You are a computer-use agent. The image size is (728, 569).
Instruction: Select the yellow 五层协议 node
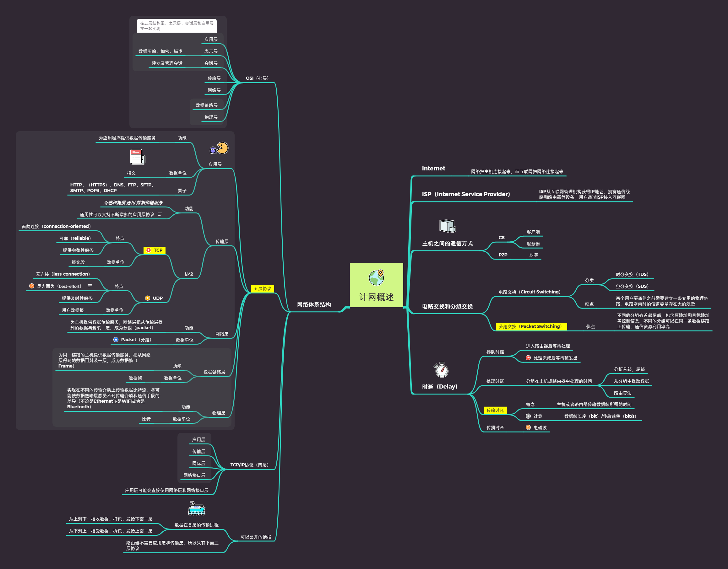262,289
